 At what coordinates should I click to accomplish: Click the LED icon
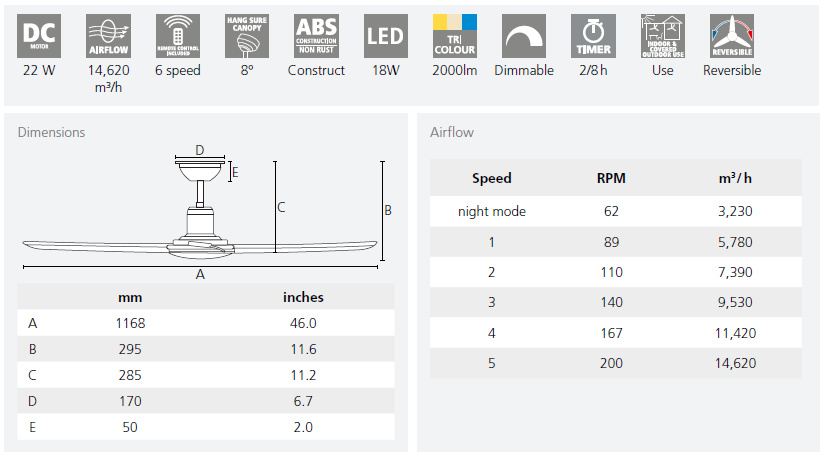pos(385,37)
